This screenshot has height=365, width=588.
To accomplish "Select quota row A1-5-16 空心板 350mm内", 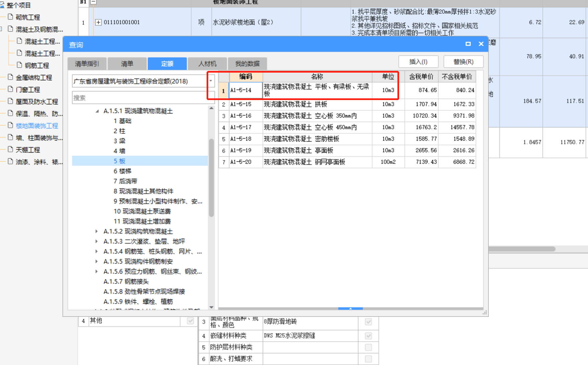I will pyautogui.click(x=347, y=116).
